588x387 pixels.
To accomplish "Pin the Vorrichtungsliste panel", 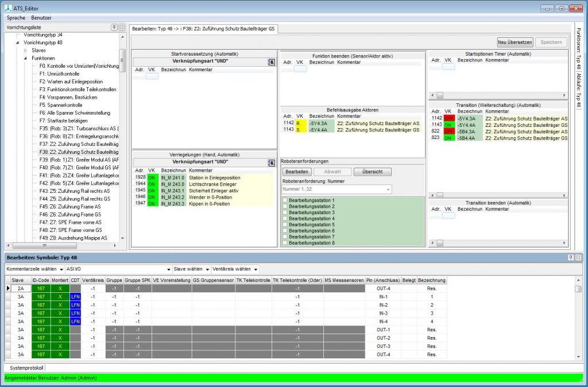I will click(x=114, y=28).
